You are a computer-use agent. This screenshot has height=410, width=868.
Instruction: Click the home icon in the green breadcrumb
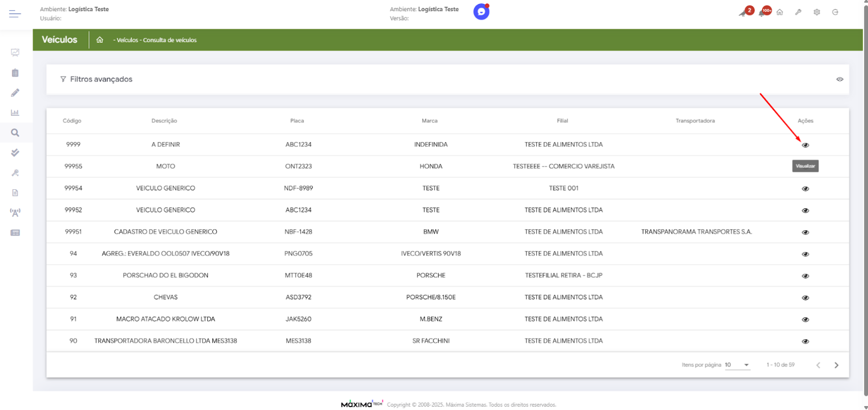[x=100, y=40]
